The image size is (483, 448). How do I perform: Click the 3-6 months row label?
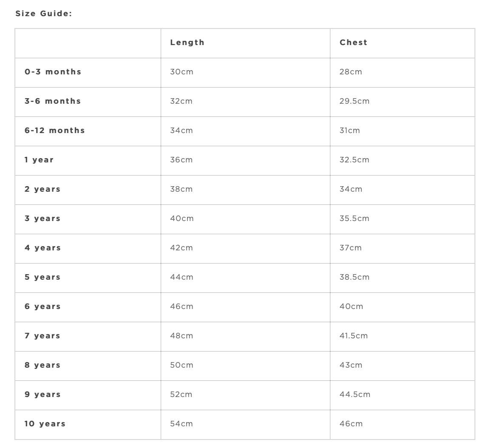[52, 101]
